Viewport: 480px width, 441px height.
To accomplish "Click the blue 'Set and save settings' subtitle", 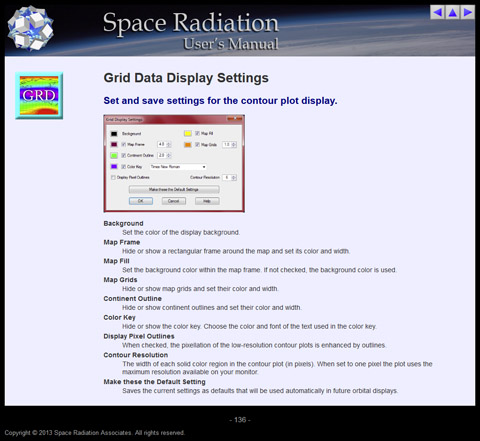I will coord(220,101).
